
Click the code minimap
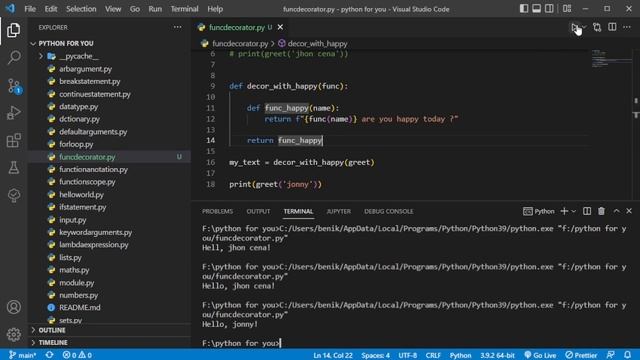point(611,58)
